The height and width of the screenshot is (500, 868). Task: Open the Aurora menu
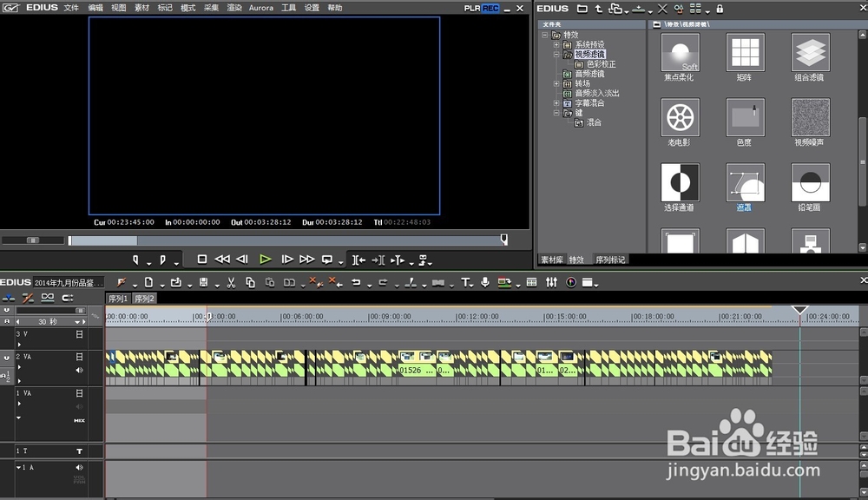260,8
